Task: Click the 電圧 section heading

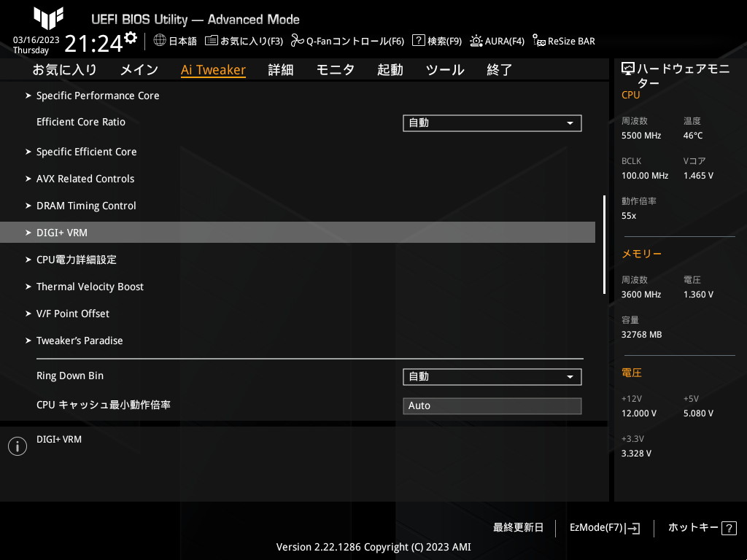Action: click(x=631, y=373)
